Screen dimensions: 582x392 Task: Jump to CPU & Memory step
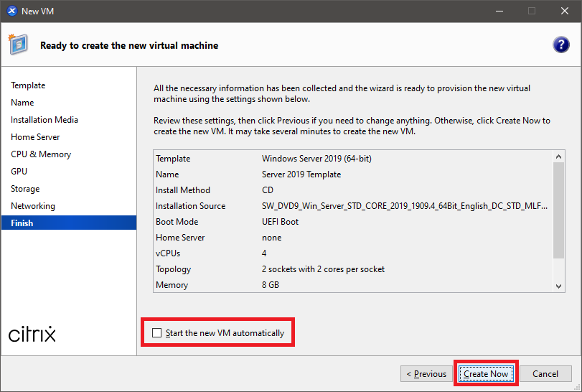pyautogui.click(x=41, y=154)
